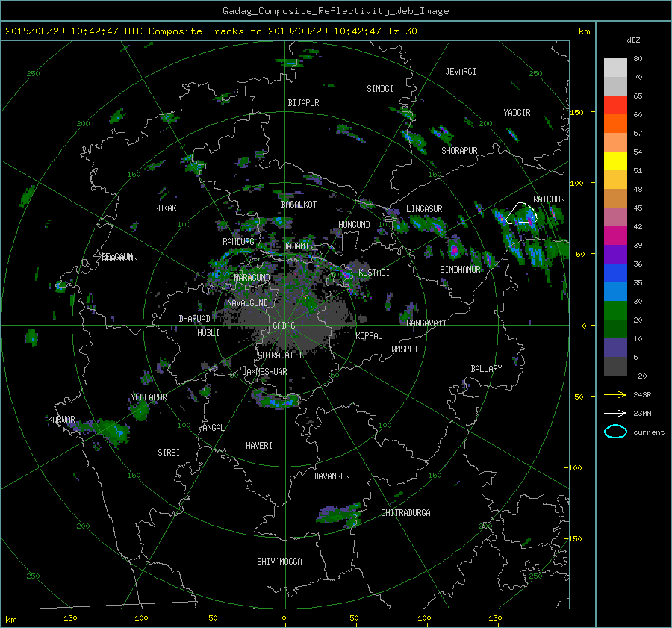
Task: Click the cyan 'current' ellipse legend icon
Action: (x=615, y=432)
